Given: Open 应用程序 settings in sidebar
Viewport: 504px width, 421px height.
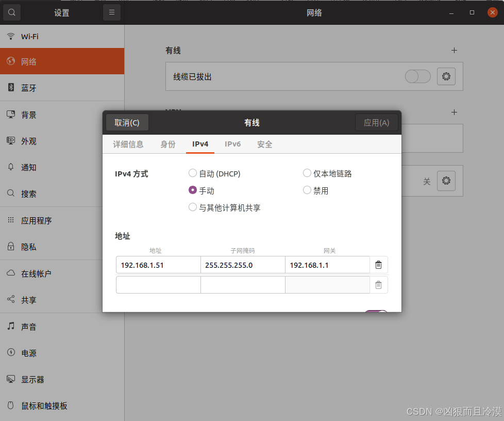Looking at the screenshot, I should [x=52, y=220].
